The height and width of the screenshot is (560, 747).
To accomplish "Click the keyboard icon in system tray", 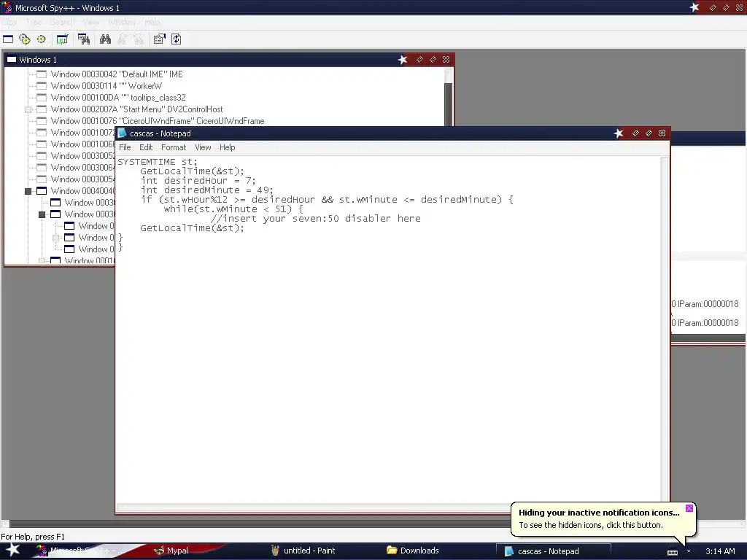I will (672, 552).
